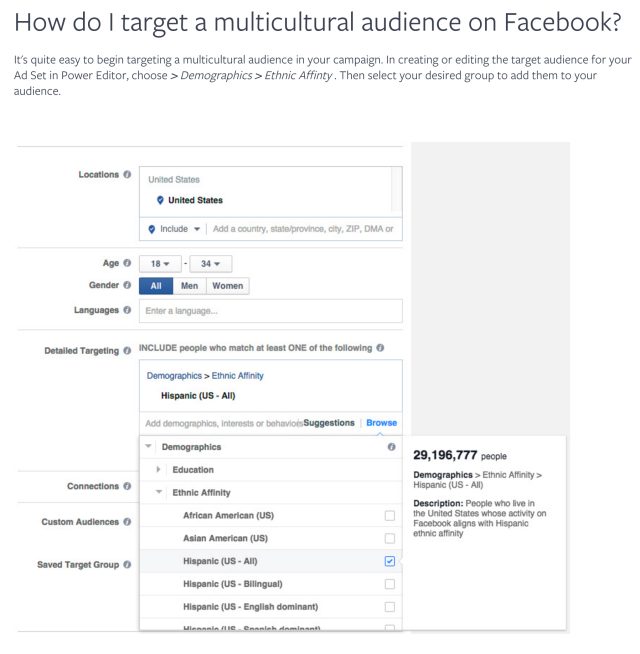Open the Include location dropdown

180,229
